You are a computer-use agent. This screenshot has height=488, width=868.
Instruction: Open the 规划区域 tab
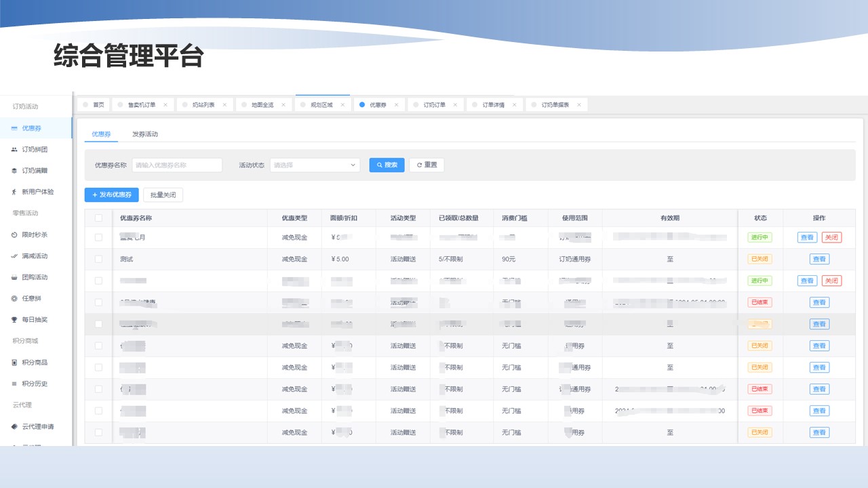pos(321,105)
